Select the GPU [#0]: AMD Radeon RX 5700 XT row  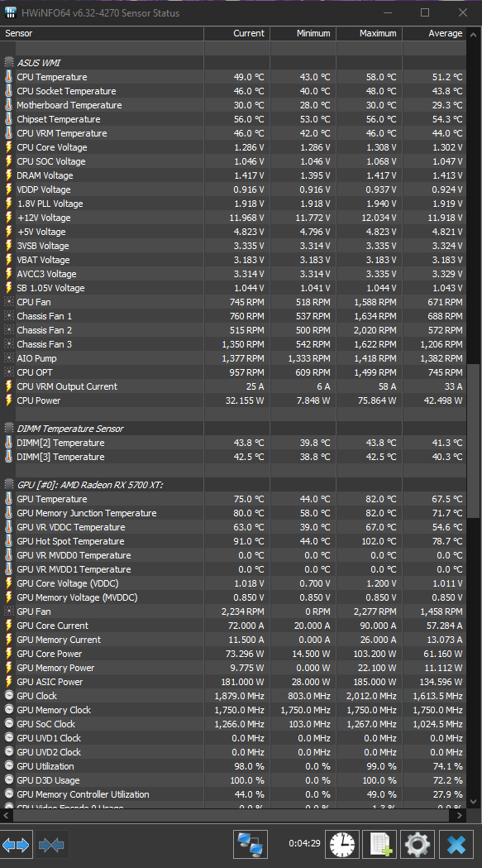233,484
